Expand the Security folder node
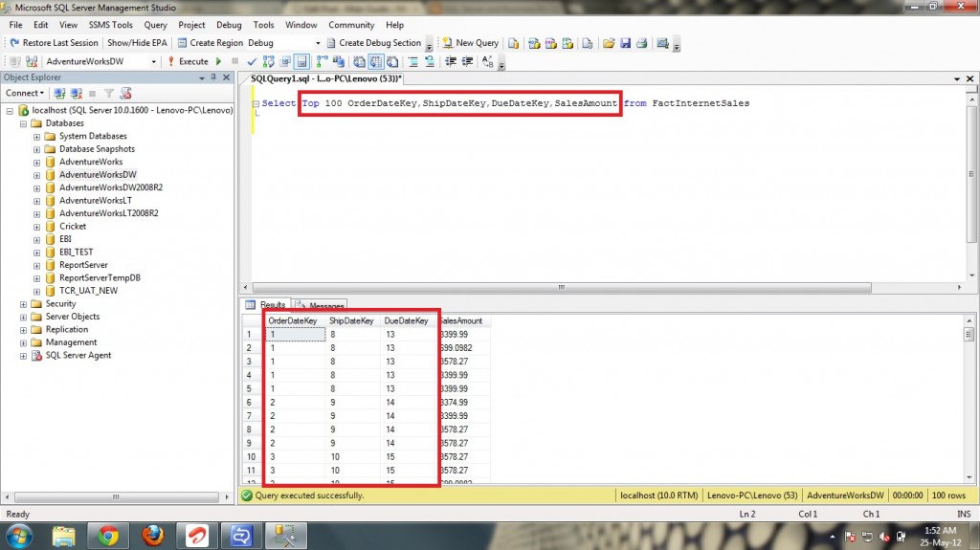Image resolution: width=980 pixels, height=550 pixels. pos(23,304)
